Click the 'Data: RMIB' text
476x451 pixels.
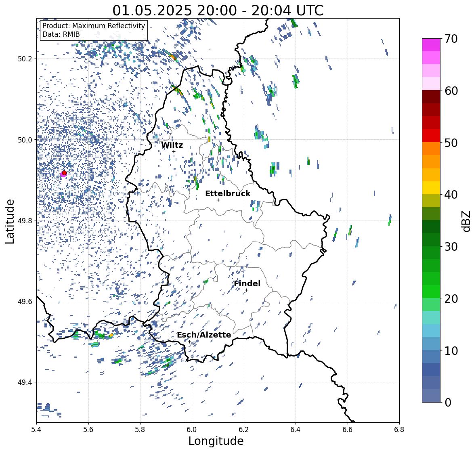61,34
